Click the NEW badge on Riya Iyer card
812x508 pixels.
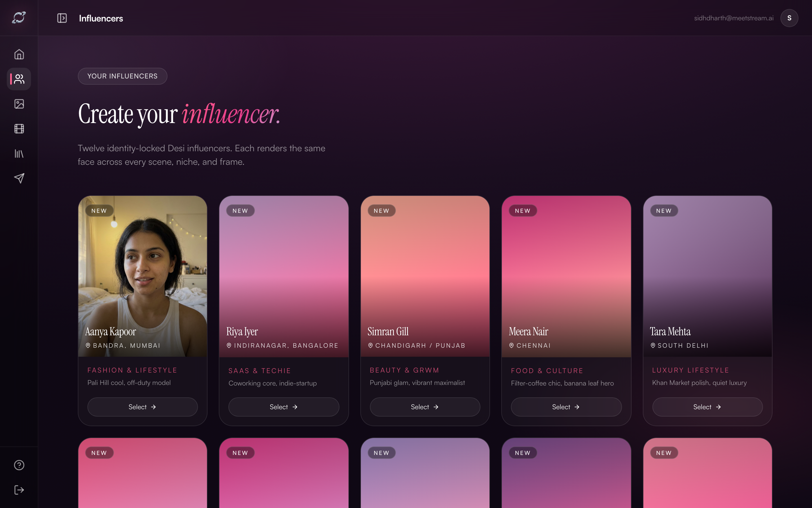[240, 211]
